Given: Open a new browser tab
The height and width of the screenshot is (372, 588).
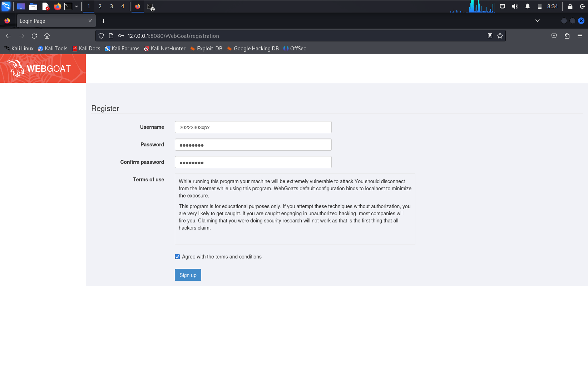Looking at the screenshot, I should click(104, 21).
